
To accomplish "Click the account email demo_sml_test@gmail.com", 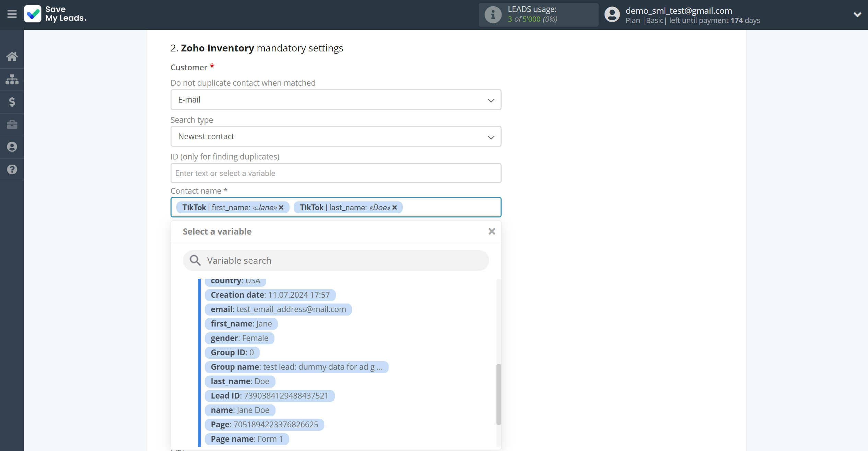I will point(679,11).
